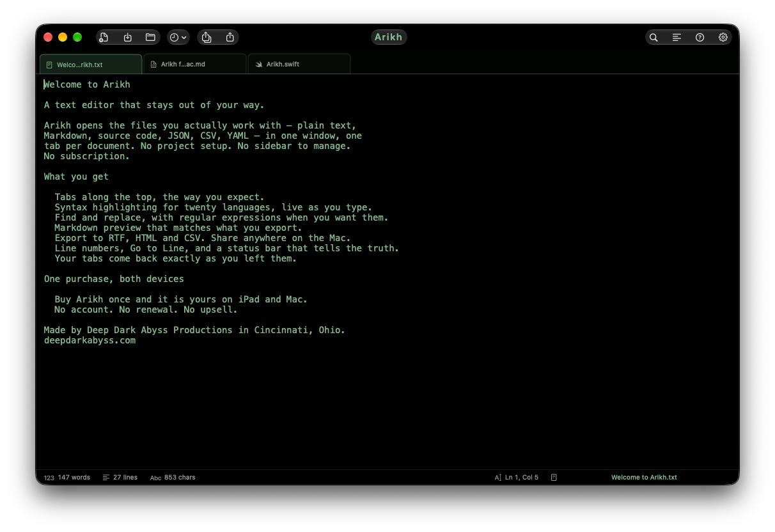Click the What you get heading
This screenshot has width=775, height=532.
pyautogui.click(x=76, y=176)
